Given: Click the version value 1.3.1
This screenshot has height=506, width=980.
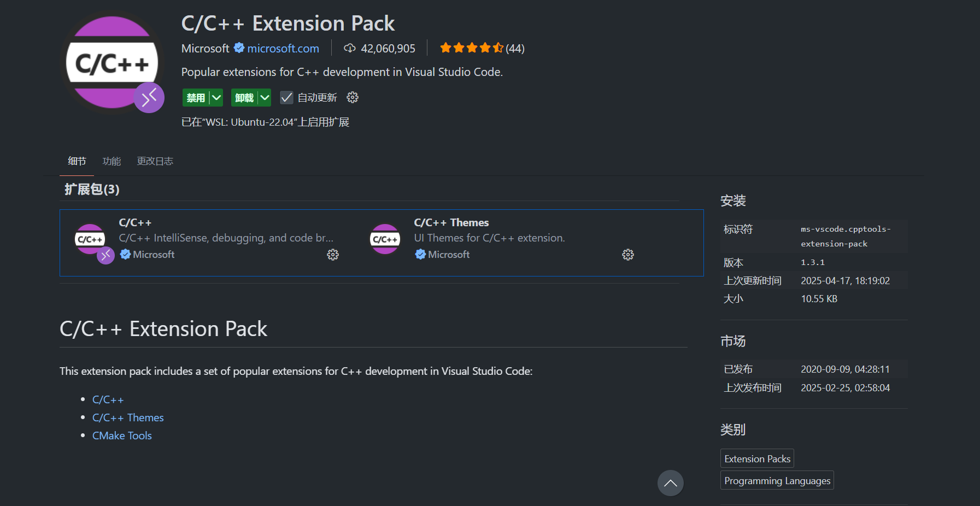Looking at the screenshot, I should [813, 262].
